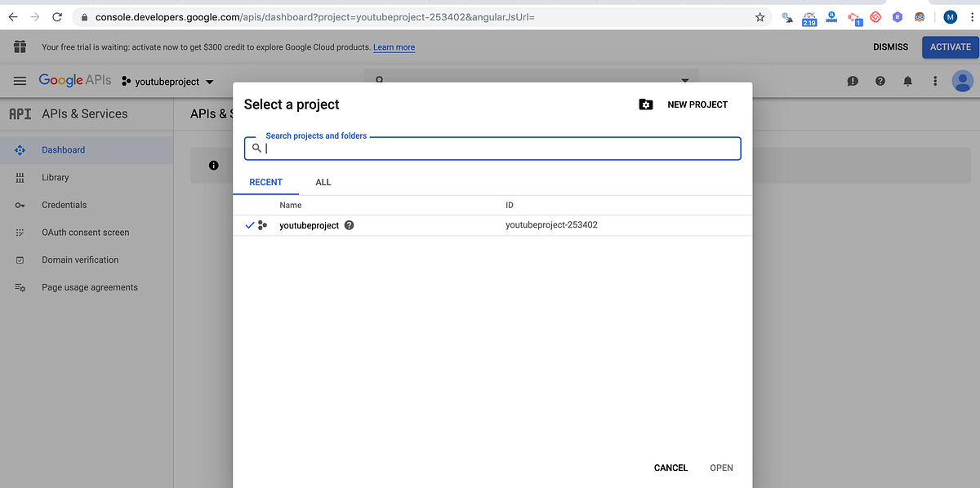
Task: Switch to the ALL projects tab
Action: 323,182
